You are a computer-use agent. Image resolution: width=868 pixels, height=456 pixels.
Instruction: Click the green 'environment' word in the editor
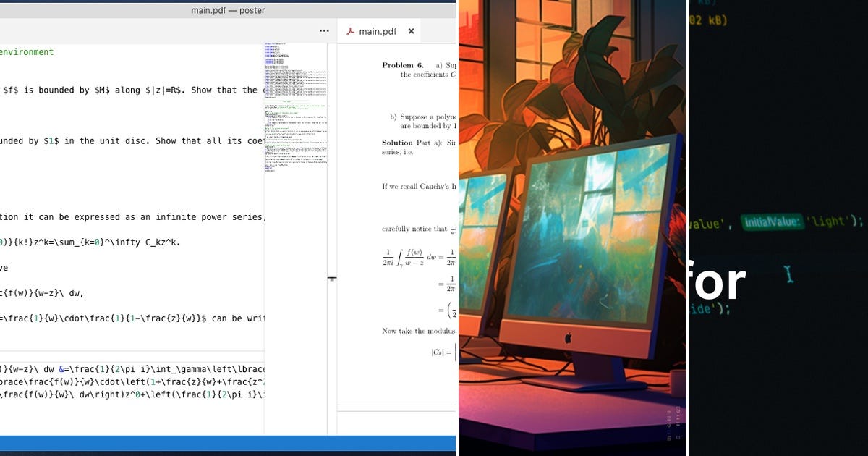[27, 51]
